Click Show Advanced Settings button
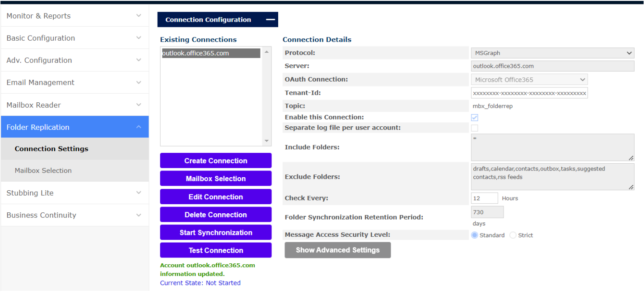Screen dimensions: 644x294 click(x=337, y=250)
